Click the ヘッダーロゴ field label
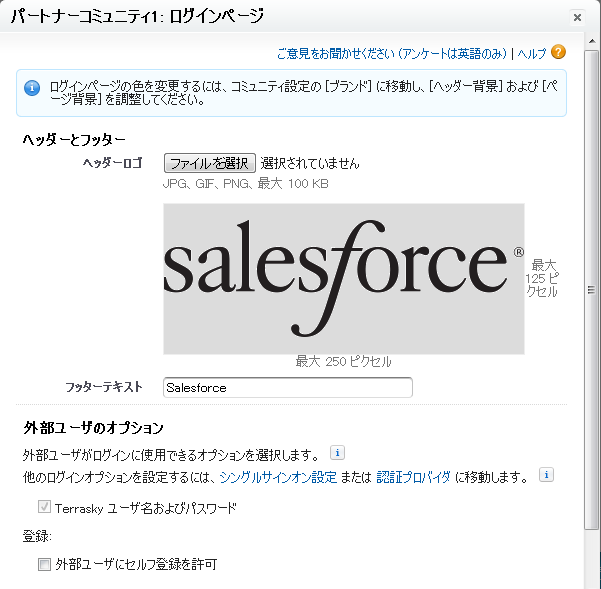Screen dimensions: 601x589 (x=113, y=163)
